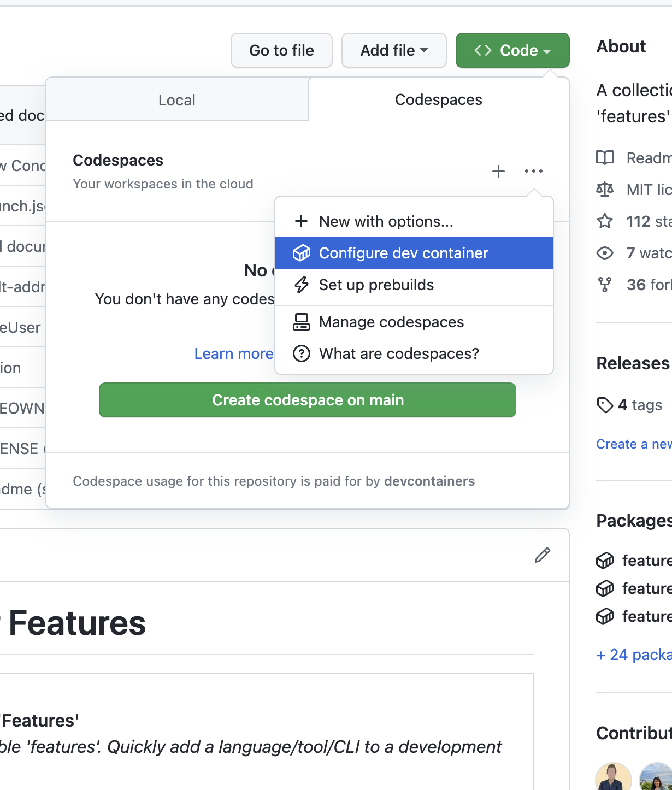Open Manage codespaces menu item
Screen dimensions: 672x790
(x=414, y=322)
